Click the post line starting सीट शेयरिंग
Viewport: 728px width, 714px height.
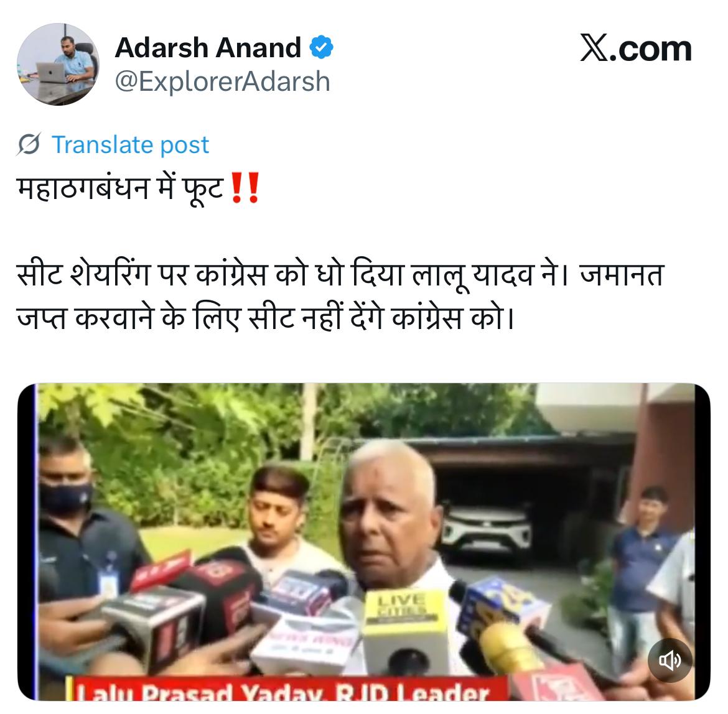coord(340,275)
